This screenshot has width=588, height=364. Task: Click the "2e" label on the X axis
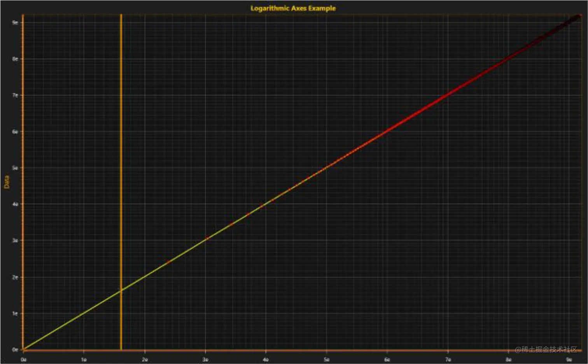[145, 360]
